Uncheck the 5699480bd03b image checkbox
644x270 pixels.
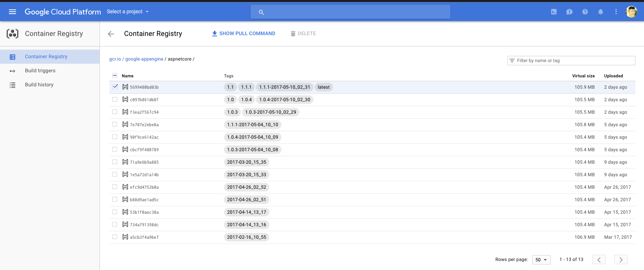point(115,87)
